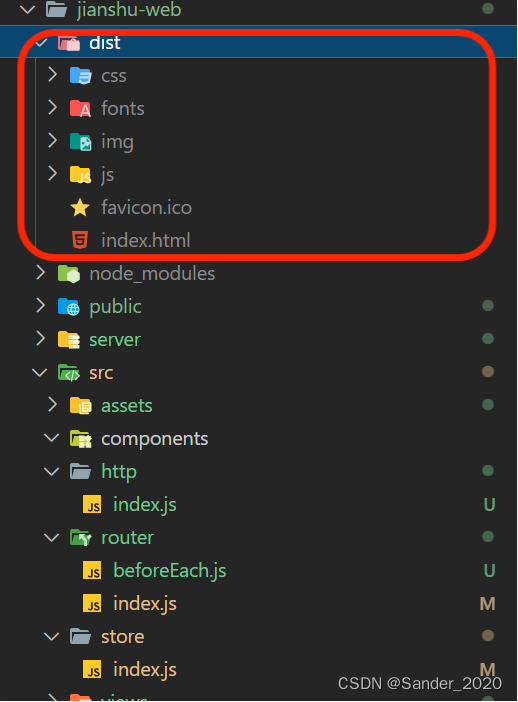Click the img folder icon
This screenshot has width=518, height=702.
(x=81, y=142)
